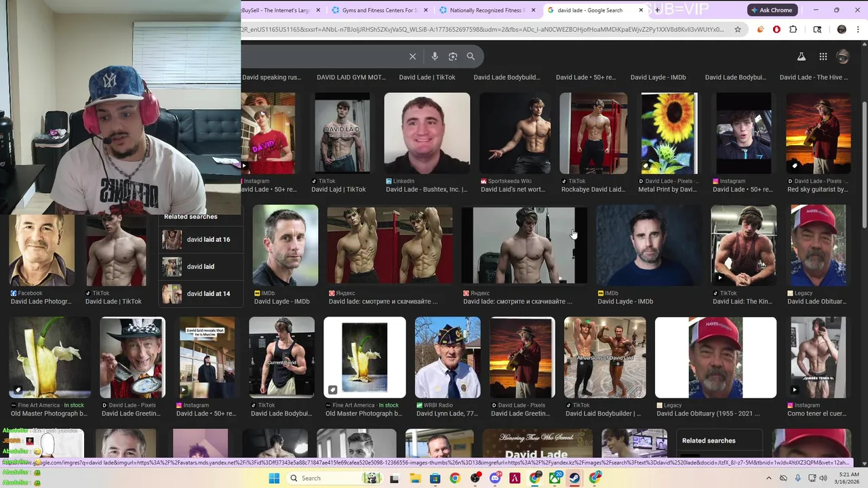Open the Google apps grid
Screen dimensions: 868x488
point(823,57)
